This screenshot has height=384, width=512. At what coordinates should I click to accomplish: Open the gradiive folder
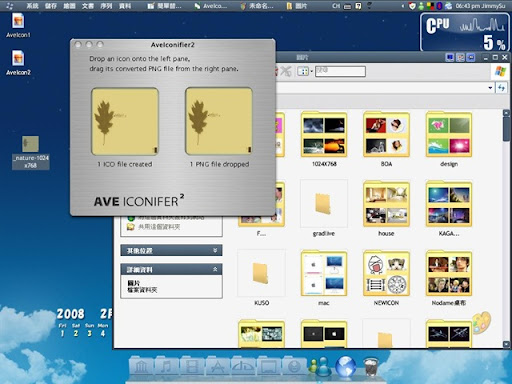[324, 209]
